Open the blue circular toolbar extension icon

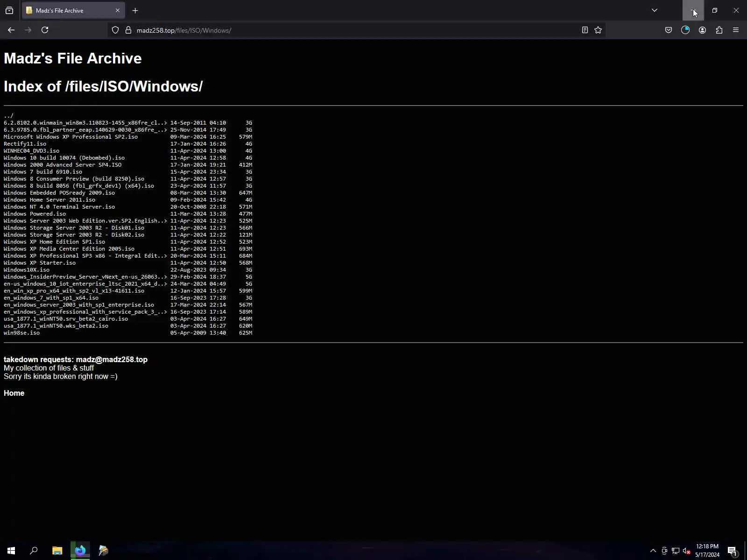pos(685,30)
